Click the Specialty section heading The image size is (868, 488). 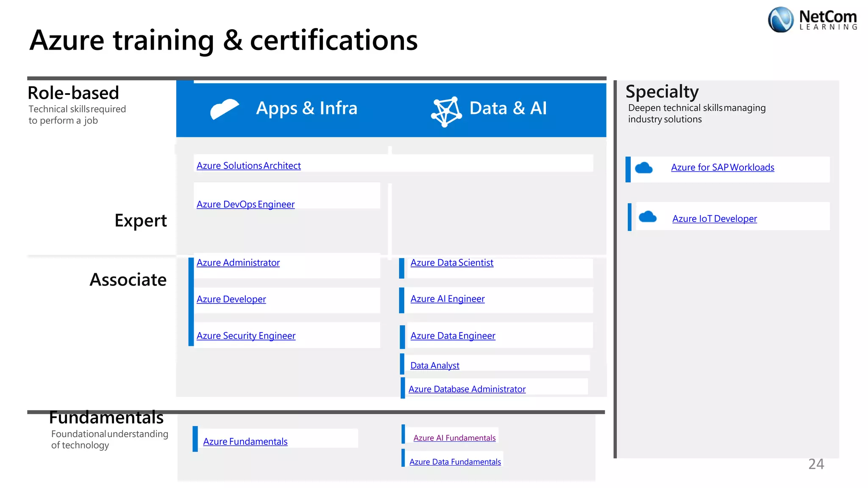click(x=662, y=92)
